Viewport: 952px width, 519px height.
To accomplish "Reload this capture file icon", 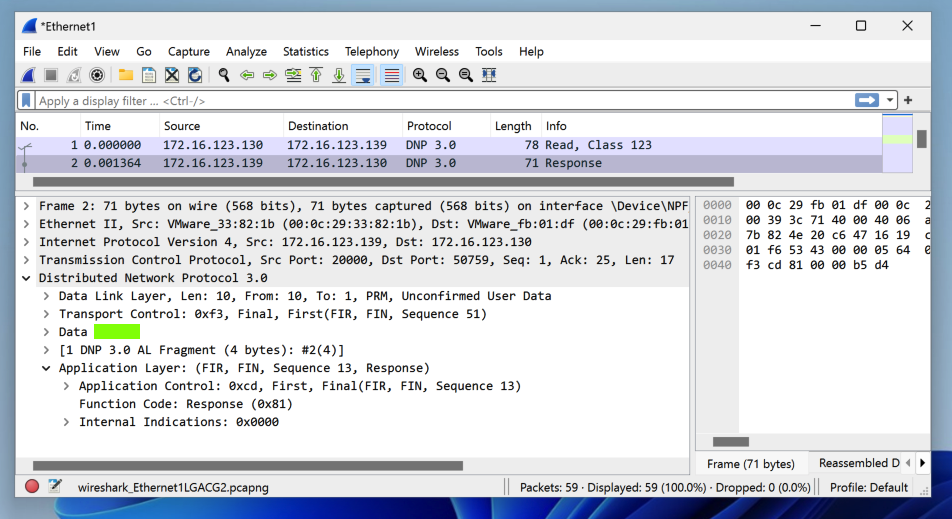I will 195,75.
